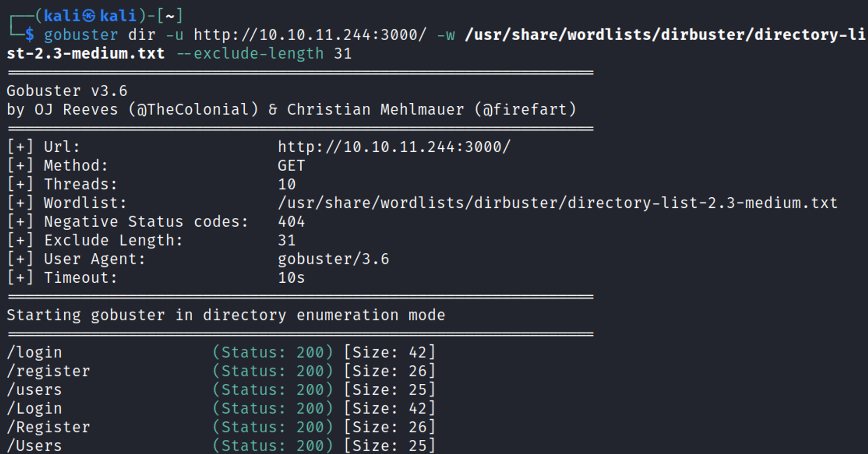
Task: Click the "@firefart" author handle
Action: 525,110
